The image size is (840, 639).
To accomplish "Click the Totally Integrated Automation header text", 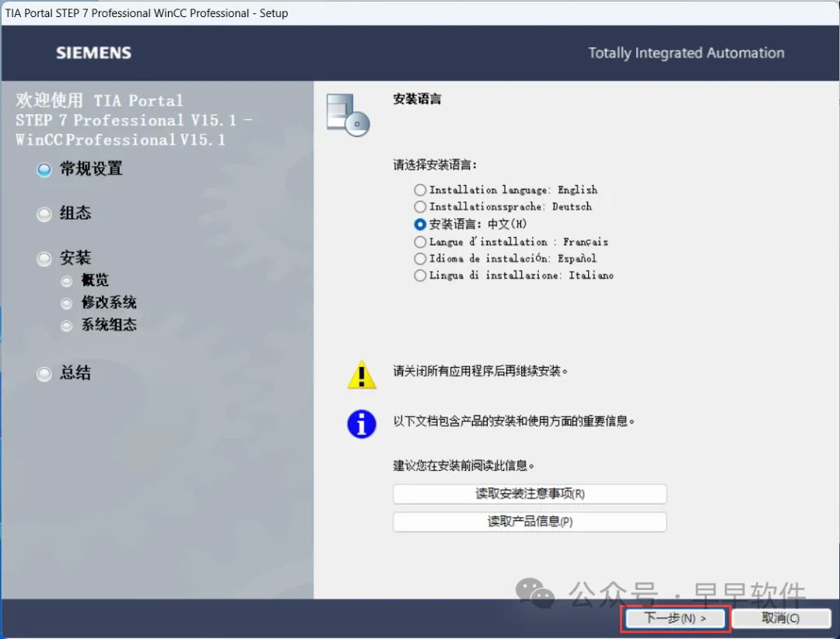I will [686, 53].
